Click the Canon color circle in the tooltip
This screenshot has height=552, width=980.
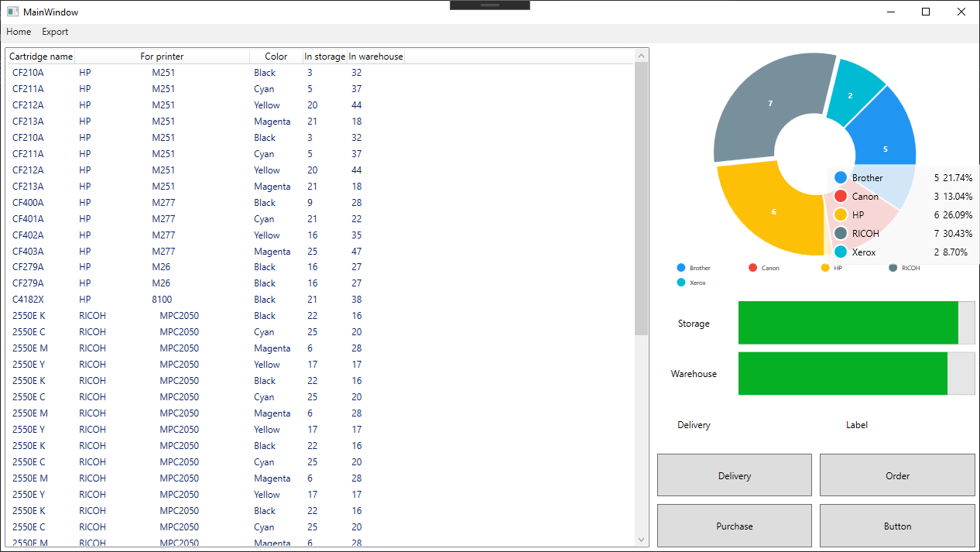click(841, 196)
